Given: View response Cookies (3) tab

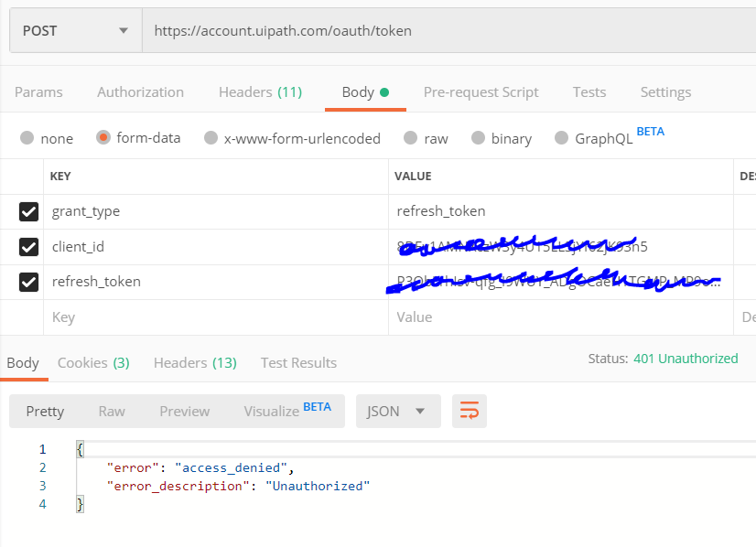Looking at the screenshot, I should click(x=93, y=363).
